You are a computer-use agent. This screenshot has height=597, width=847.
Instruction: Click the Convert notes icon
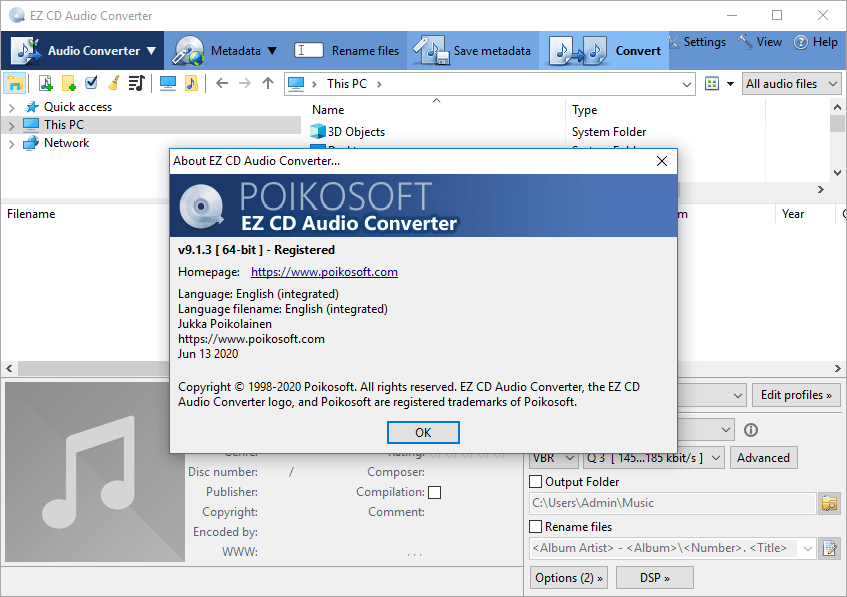578,51
